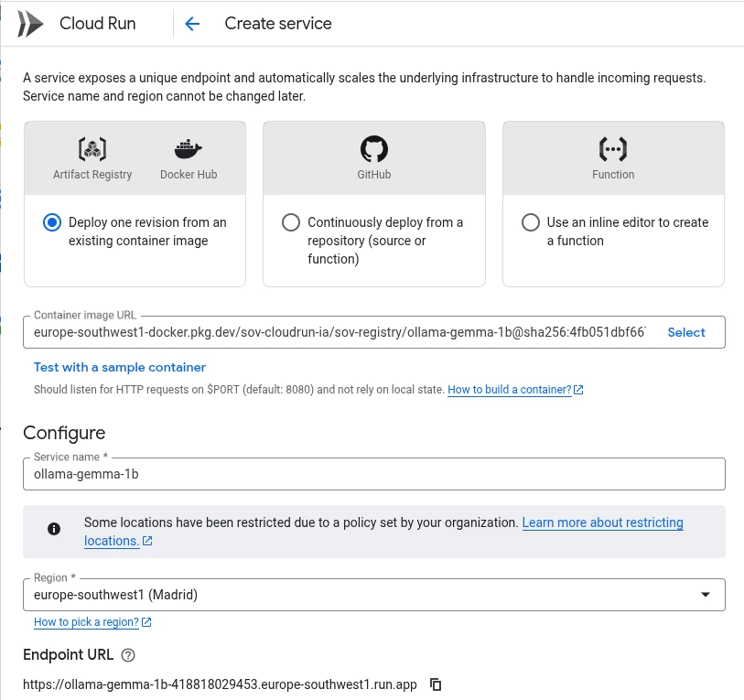Click Test with a sample container
744x700 pixels.
point(120,367)
